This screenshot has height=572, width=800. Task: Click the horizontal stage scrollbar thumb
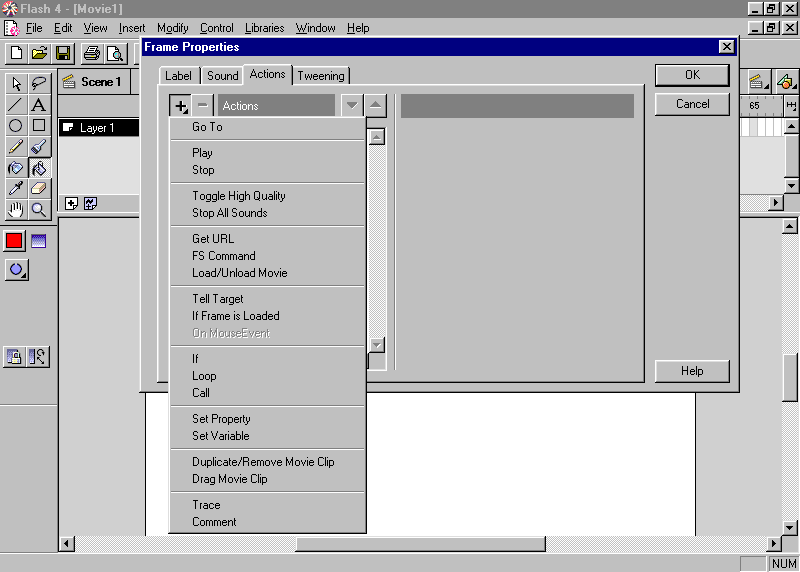(x=420, y=544)
